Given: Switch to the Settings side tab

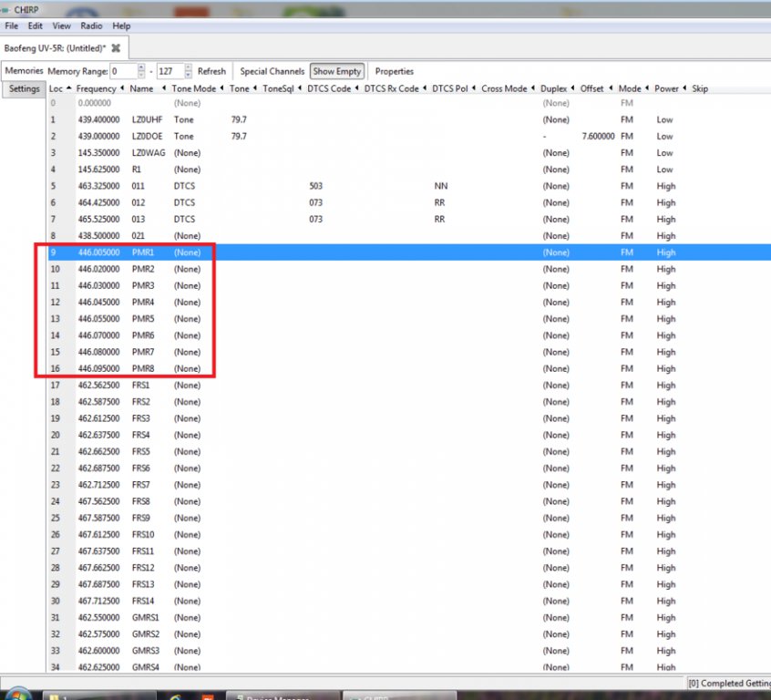Looking at the screenshot, I should (25, 89).
